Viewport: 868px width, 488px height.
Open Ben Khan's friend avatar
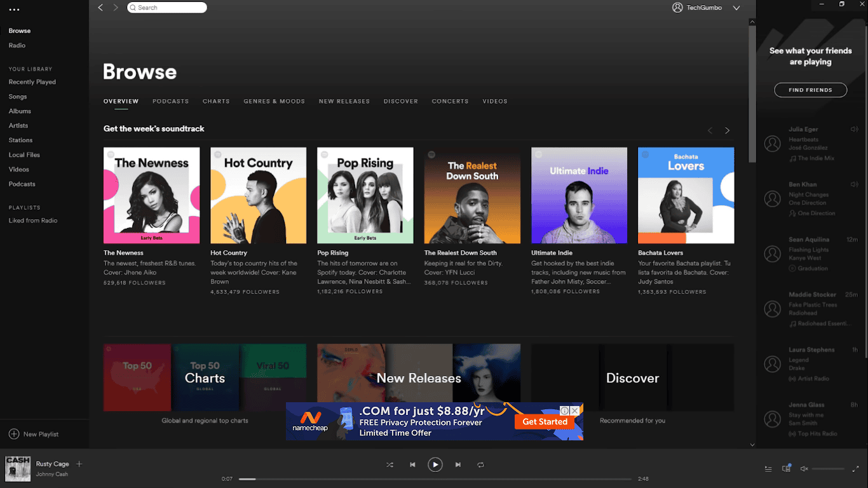pos(773,199)
